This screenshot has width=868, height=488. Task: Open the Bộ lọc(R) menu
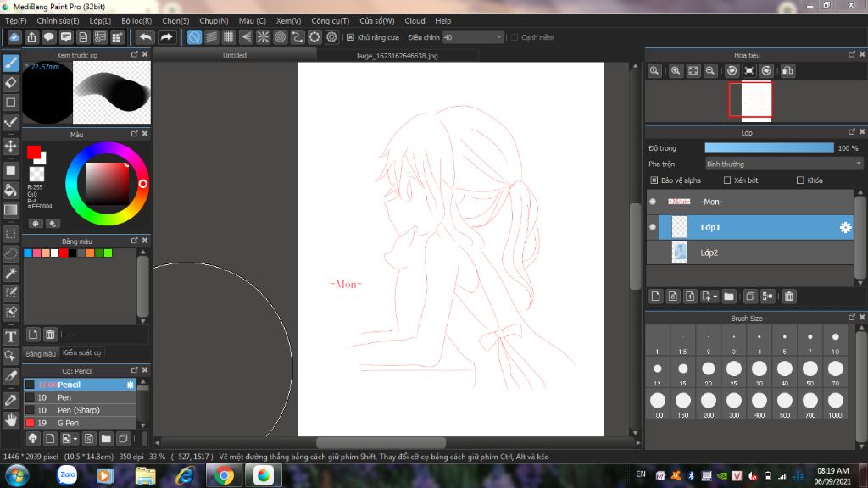(136, 21)
